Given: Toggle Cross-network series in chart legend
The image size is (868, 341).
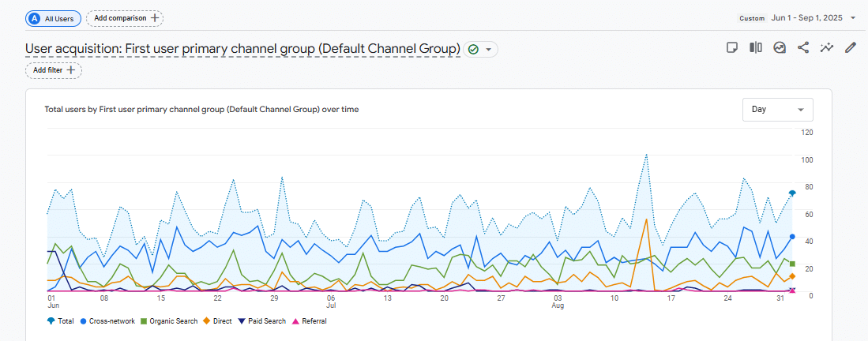Looking at the screenshot, I should [x=106, y=321].
